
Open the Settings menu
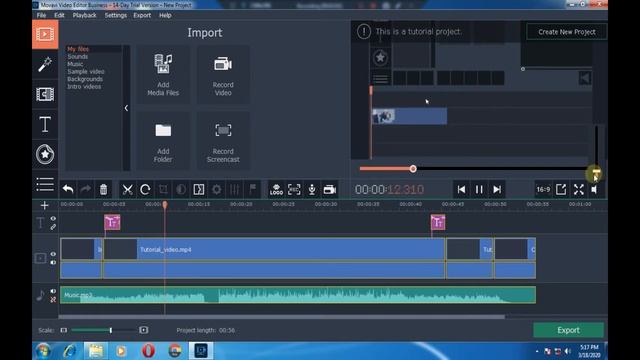pos(116,15)
